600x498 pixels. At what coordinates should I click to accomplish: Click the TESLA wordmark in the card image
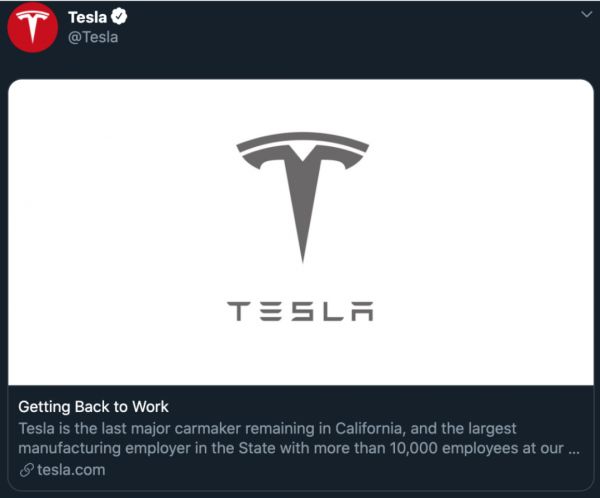pos(300,311)
